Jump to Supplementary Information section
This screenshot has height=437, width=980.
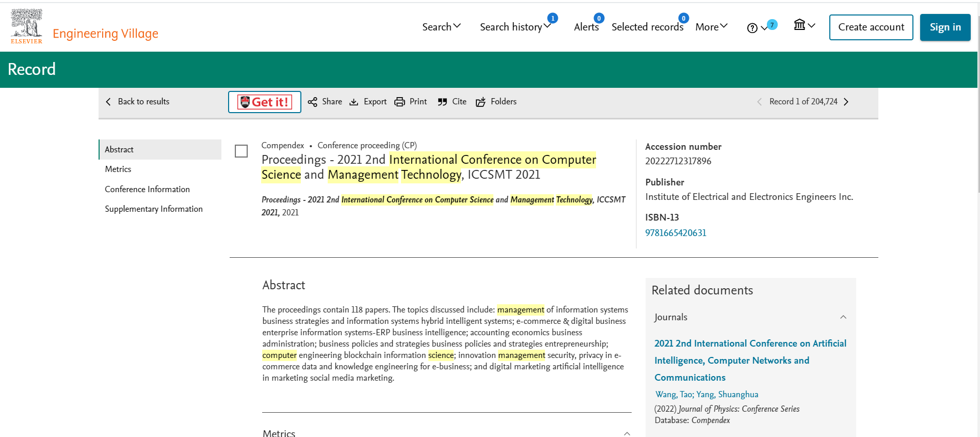[x=154, y=209]
